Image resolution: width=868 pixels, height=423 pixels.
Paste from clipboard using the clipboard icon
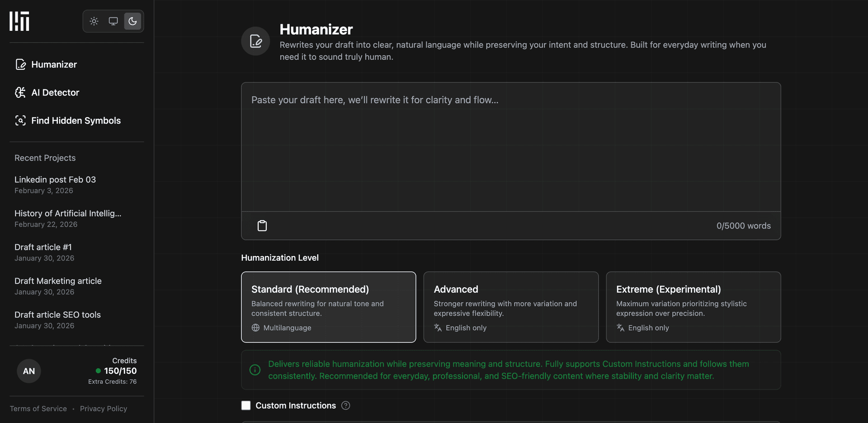tap(262, 226)
